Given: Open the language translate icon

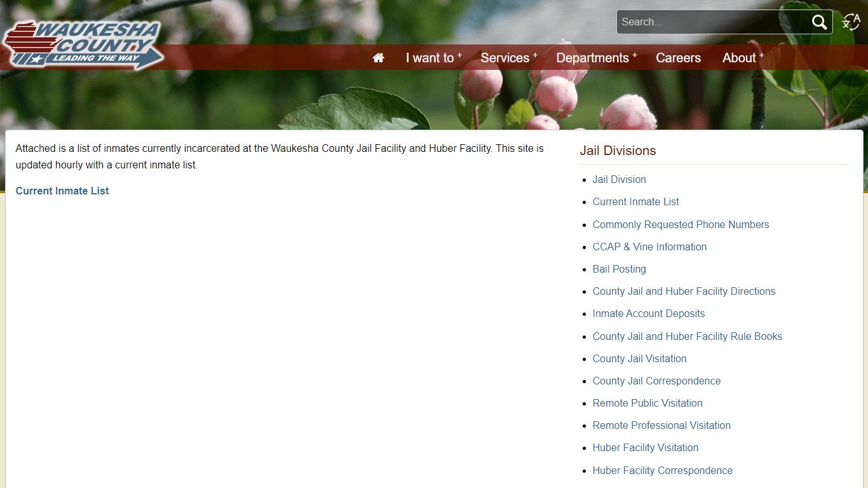Looking at the screenshot, I should pos(851,22).
